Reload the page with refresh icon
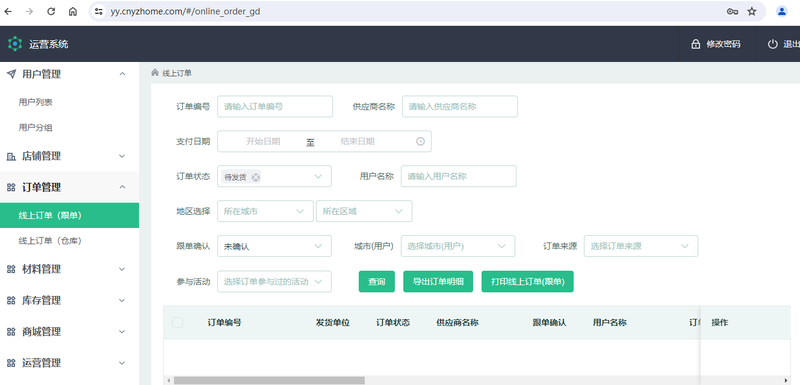The width and height of the screenshot is (800, 385). (51, 11)
